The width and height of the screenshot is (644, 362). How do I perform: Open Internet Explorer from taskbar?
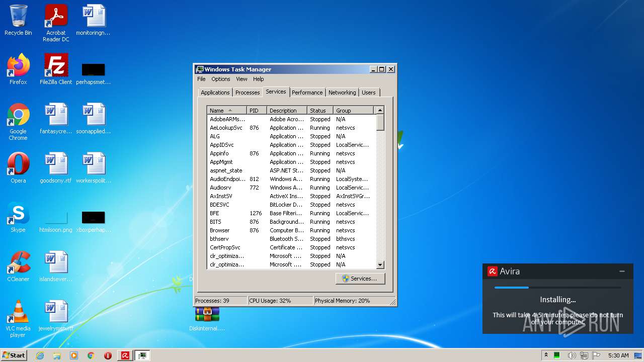click(40, 355)
